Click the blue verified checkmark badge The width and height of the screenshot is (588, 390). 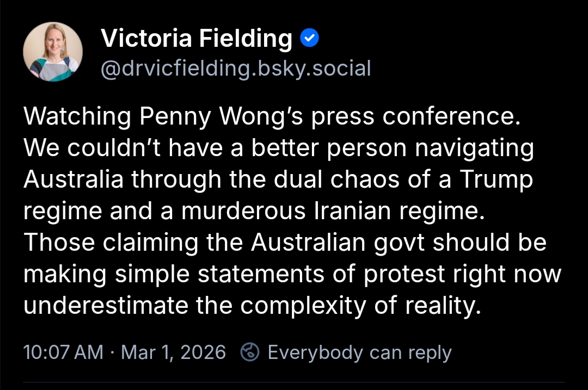click(x=310, y=39)
